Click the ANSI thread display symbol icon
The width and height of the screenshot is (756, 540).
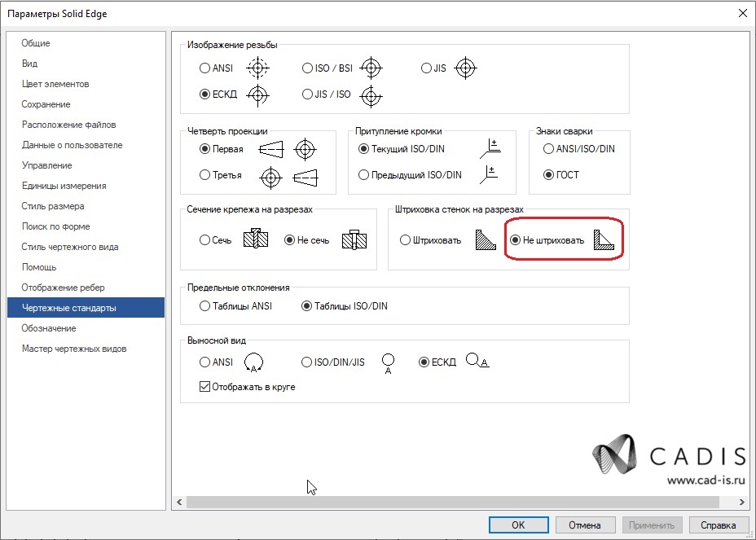258,68
